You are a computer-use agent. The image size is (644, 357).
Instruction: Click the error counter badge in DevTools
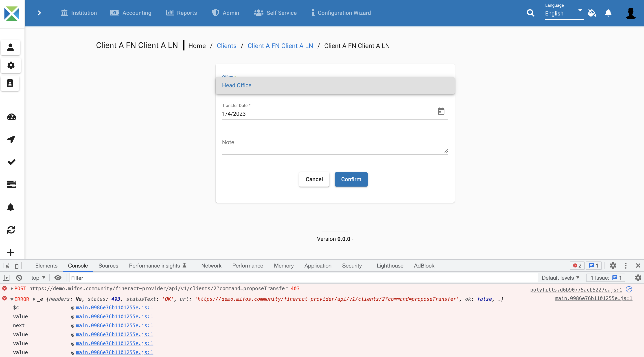pyautogui.click(x=577, y=266)
